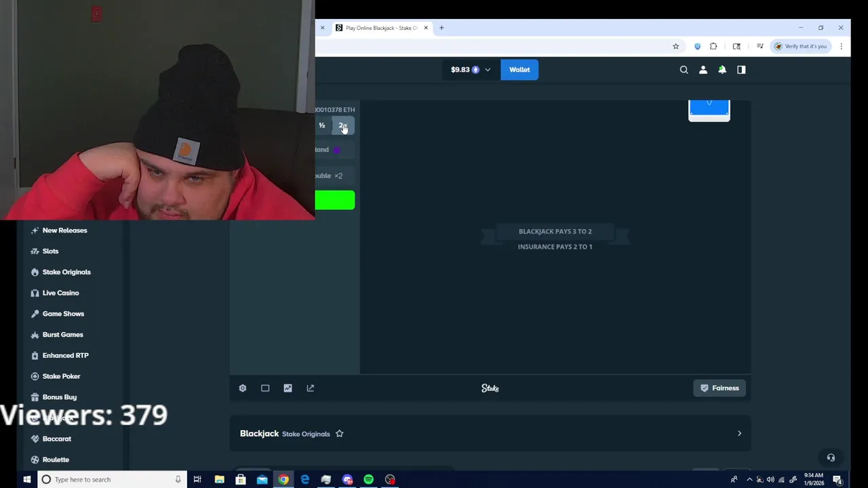Image resolution: width=868 pixels, height=488 pixels.
Task: Open File Explorer from taskbar
Action: pos(220,479)
